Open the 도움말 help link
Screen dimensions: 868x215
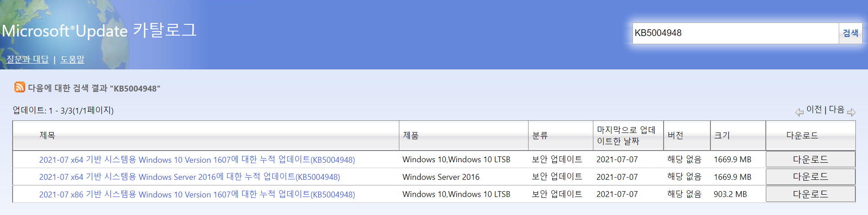[72, 59]
